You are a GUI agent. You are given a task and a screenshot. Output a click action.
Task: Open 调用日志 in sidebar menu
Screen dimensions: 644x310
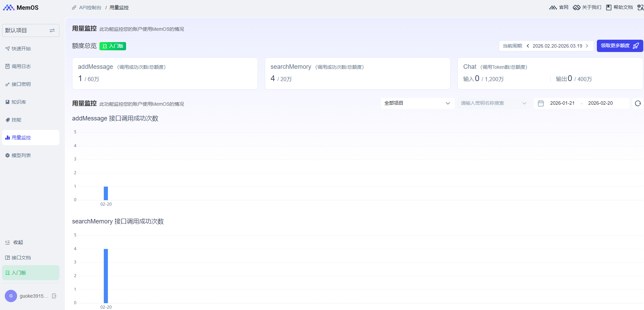pos(21,66)
